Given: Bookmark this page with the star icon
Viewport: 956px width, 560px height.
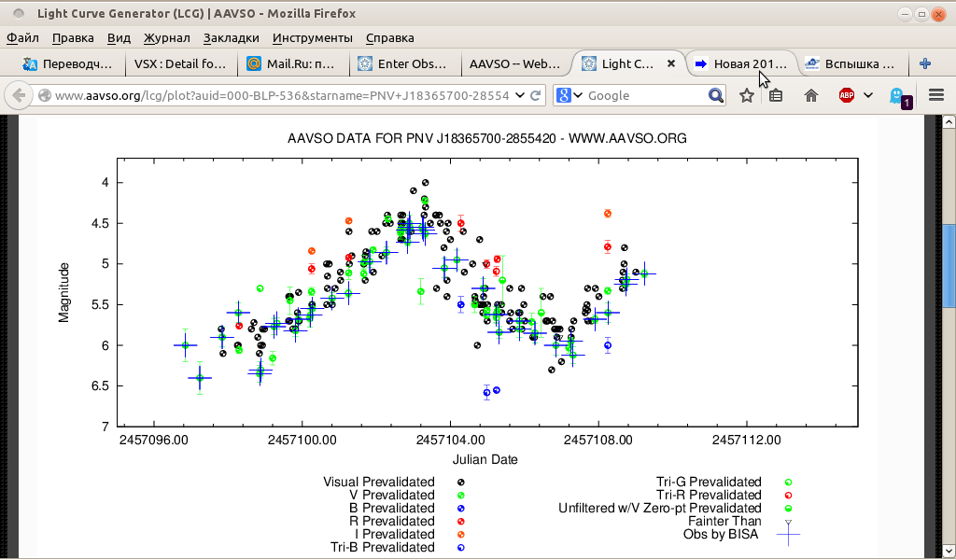Looking at the screenshot, I should coord(747,95).
